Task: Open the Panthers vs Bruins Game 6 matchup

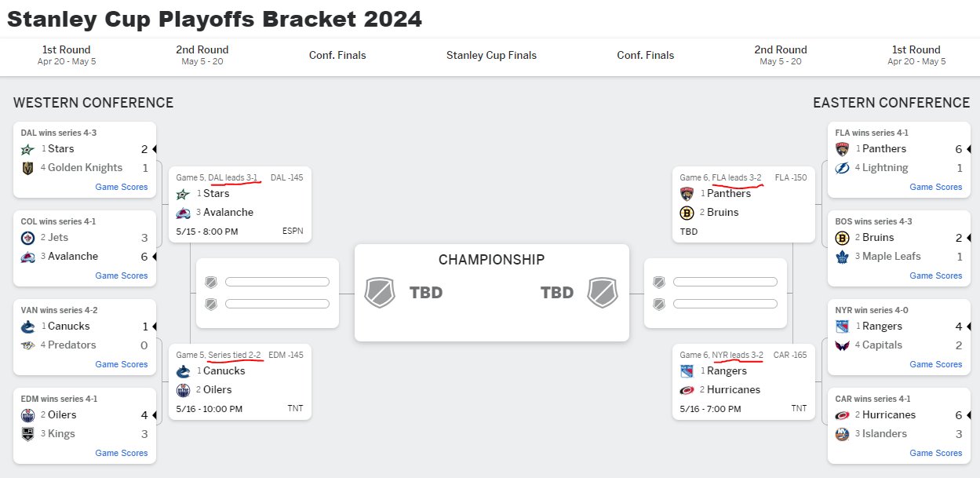Action: point(744,204)
